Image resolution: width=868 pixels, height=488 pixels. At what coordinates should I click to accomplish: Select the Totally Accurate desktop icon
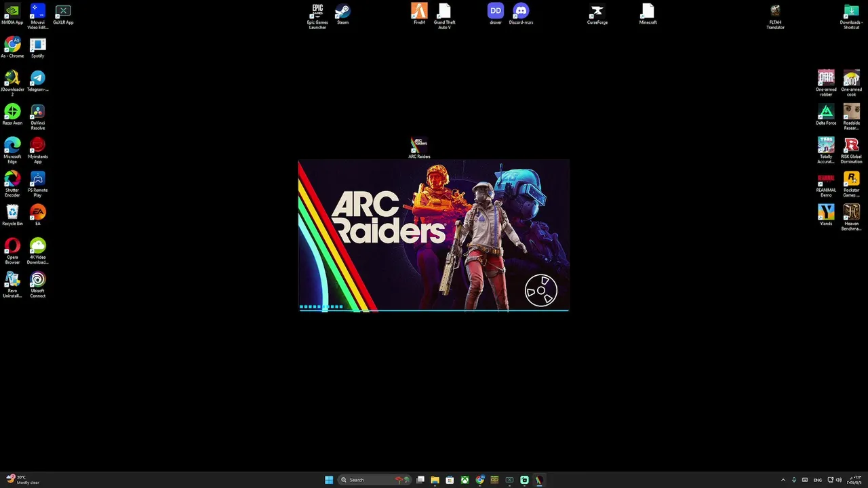[826, 150]
